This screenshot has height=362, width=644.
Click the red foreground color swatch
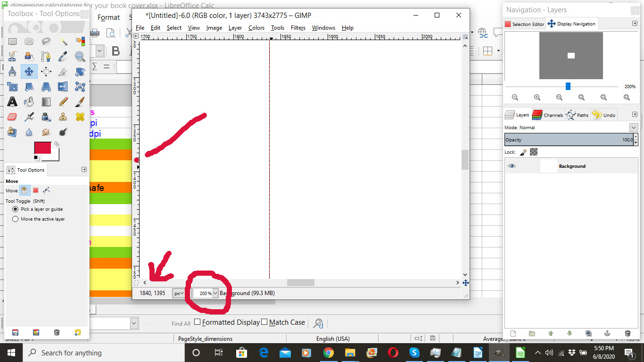(x=42, y=148)
